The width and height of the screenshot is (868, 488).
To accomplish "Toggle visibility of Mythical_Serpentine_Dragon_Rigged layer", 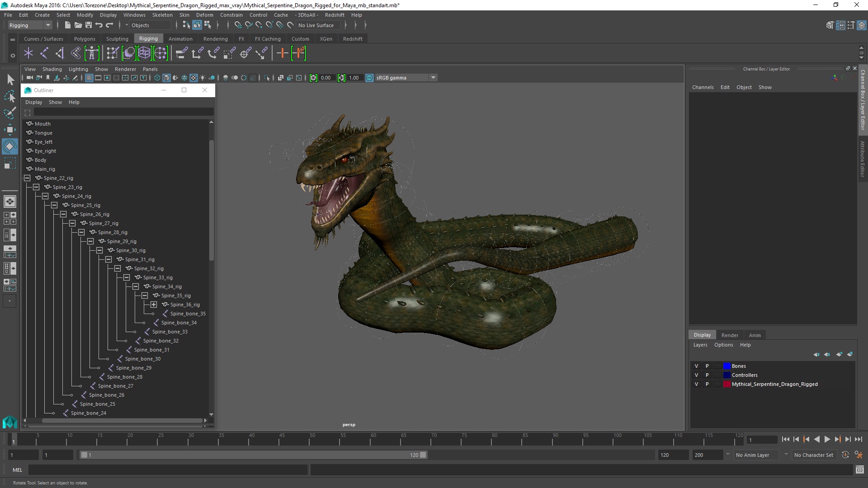I will point(696,384).
